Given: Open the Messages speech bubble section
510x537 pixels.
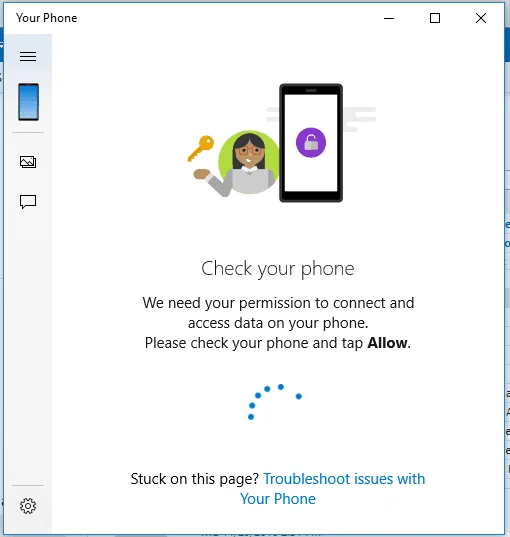Looking at the screenshot, I should (x=28, y=202).
